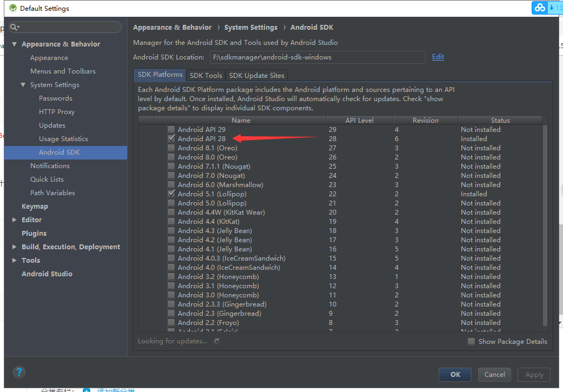Viewport: 563px width, 392px height.
Task: Check the Android 4.4 (KitKat) checkbox
Action: [x=171, y=221]
